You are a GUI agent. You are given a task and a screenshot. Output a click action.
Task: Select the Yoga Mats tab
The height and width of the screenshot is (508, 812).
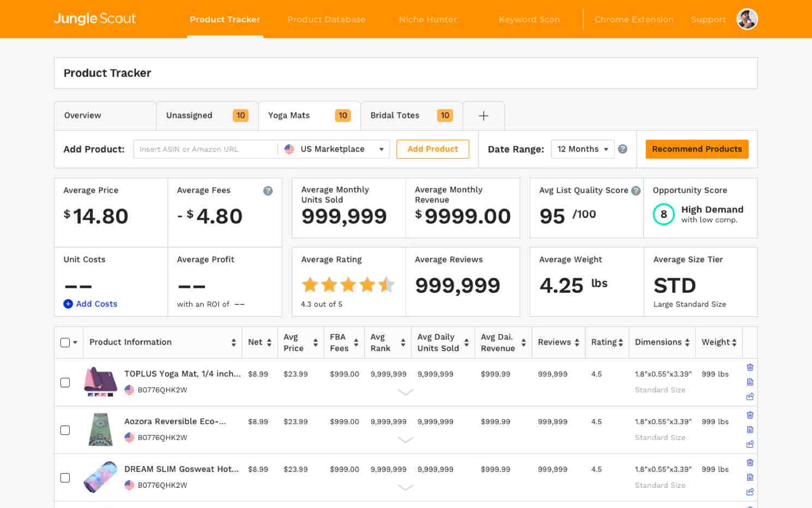pyautogui.click(x=310, y=116)
